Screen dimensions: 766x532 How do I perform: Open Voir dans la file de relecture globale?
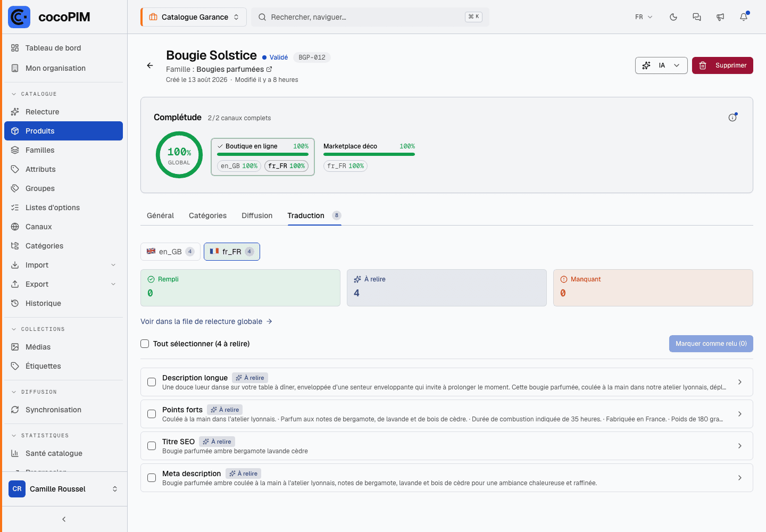(206, 321)
